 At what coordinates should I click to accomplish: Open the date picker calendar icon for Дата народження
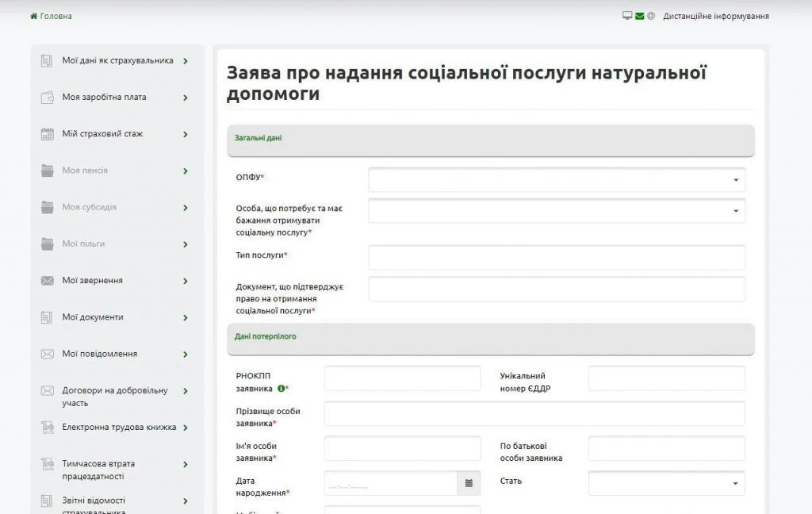(469, 483)
